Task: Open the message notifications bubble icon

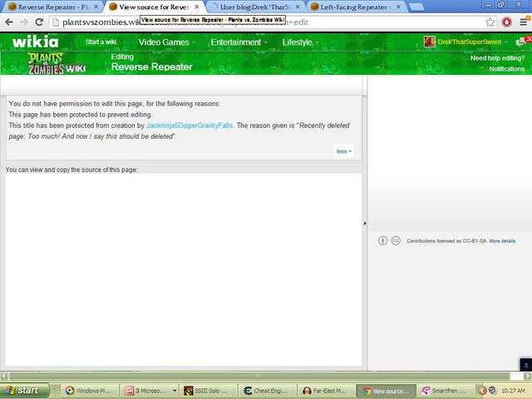Action: (x=520, y=42)
